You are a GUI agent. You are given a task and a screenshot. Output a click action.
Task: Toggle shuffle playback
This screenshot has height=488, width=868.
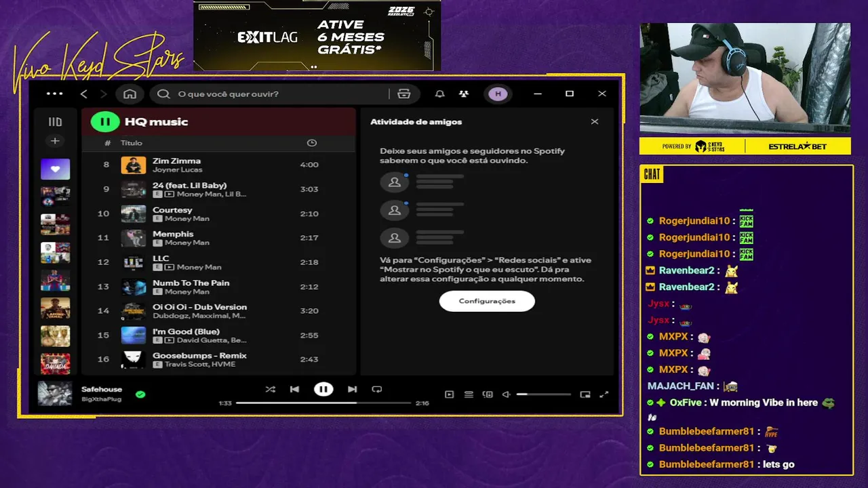271,389
